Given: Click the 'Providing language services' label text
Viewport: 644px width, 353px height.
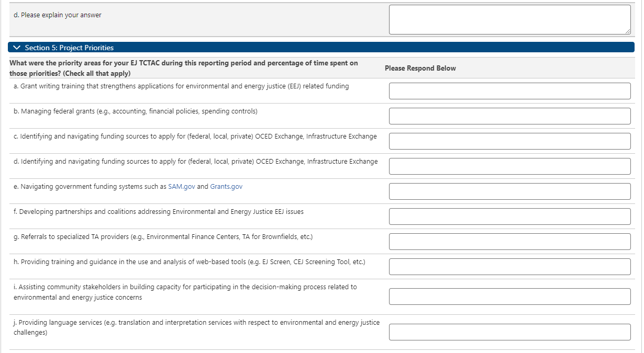Looking at the screenshot, I should pyautogui.click(x=196, y=323).
